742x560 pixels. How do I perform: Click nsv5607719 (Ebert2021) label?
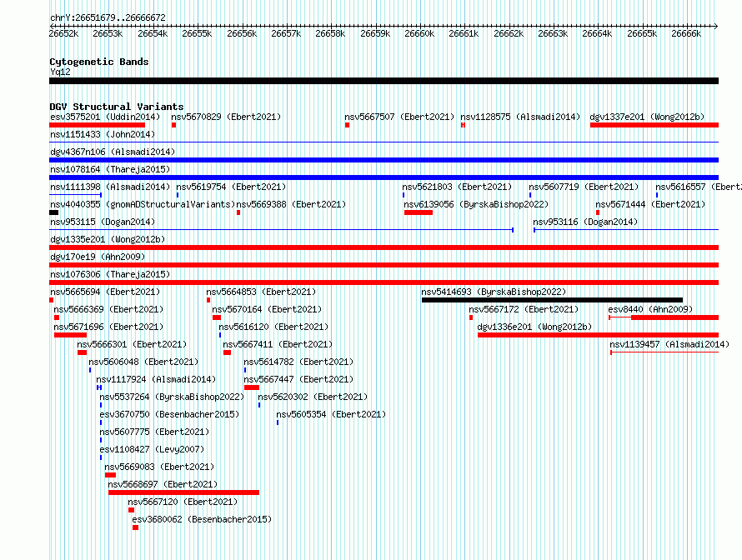tap(584, 187)
